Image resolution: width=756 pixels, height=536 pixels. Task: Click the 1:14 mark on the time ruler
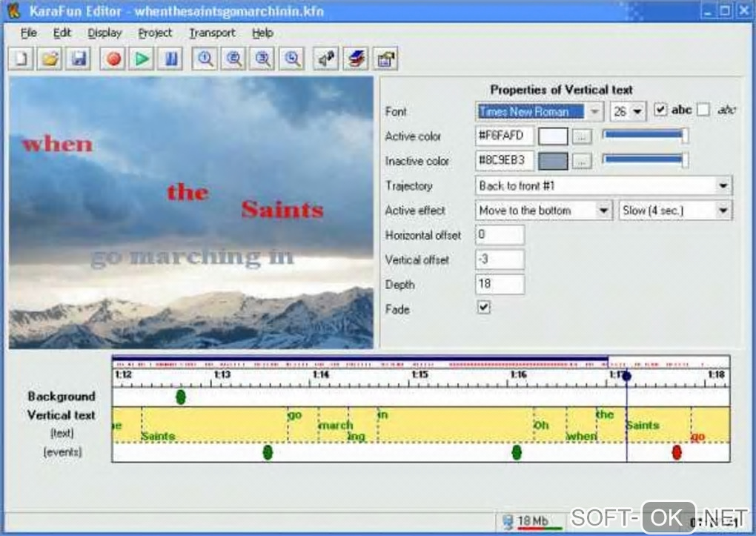[321, 375]
